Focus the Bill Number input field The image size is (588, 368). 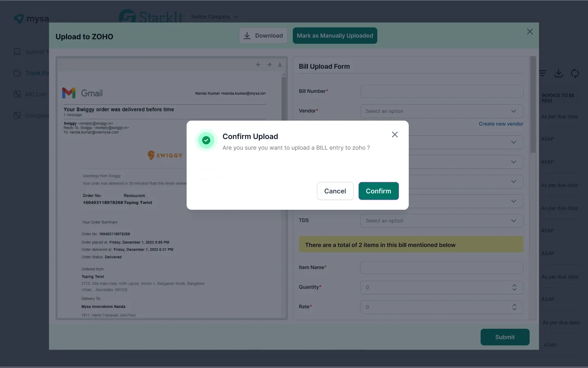tap(441, 91)
